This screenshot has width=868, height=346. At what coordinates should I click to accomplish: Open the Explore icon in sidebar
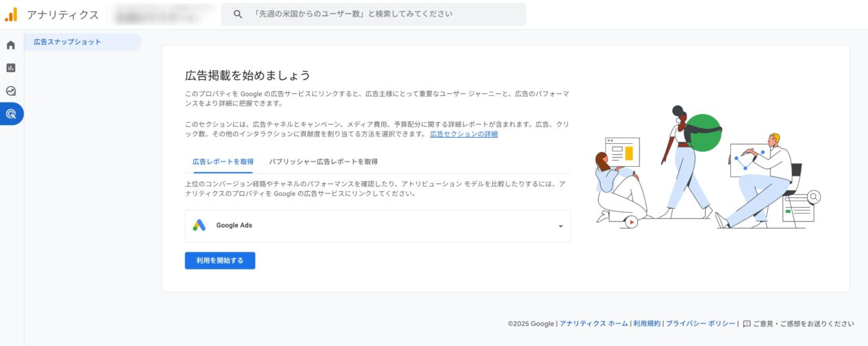11,90
